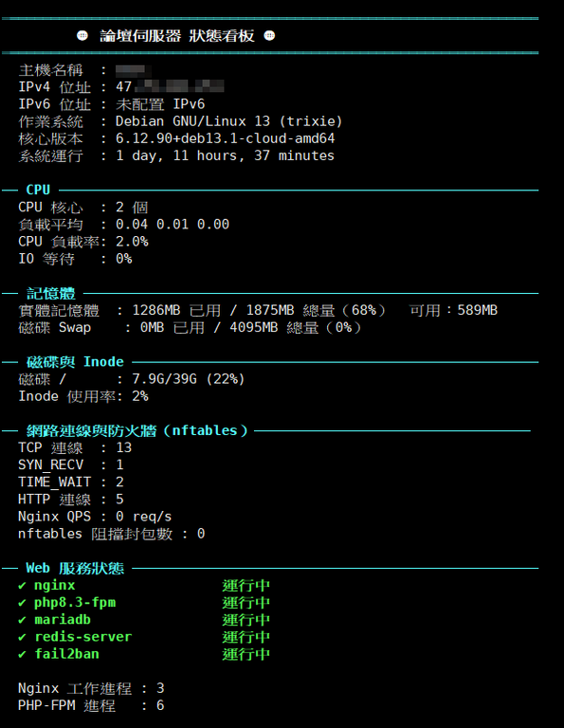The height and width of the screenshot is (728, 564).
Task: Click Inode 使用率 2% line
Action: pyautogui.click(x=83, y=396)
